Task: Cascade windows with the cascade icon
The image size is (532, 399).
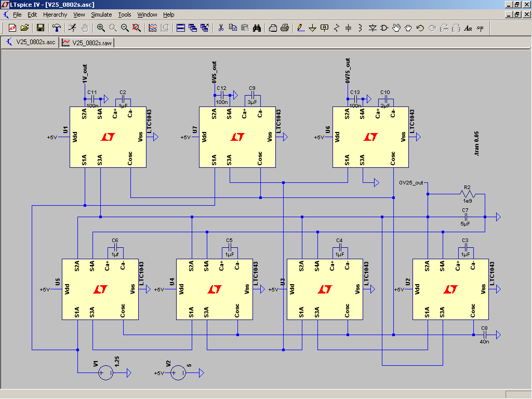Action: [193, 28]
